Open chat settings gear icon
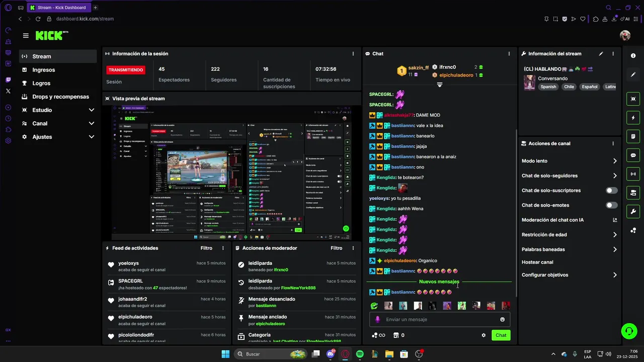The image size is (644, 362). [x=484, y=335]
